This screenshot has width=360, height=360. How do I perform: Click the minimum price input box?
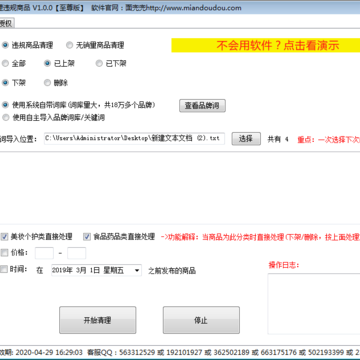point(44,253)
